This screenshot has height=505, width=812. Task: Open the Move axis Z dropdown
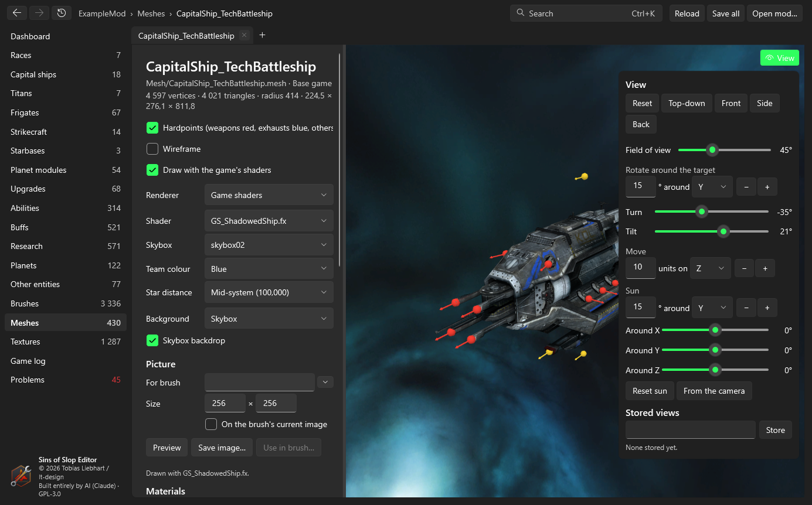(x=710, y=268)
